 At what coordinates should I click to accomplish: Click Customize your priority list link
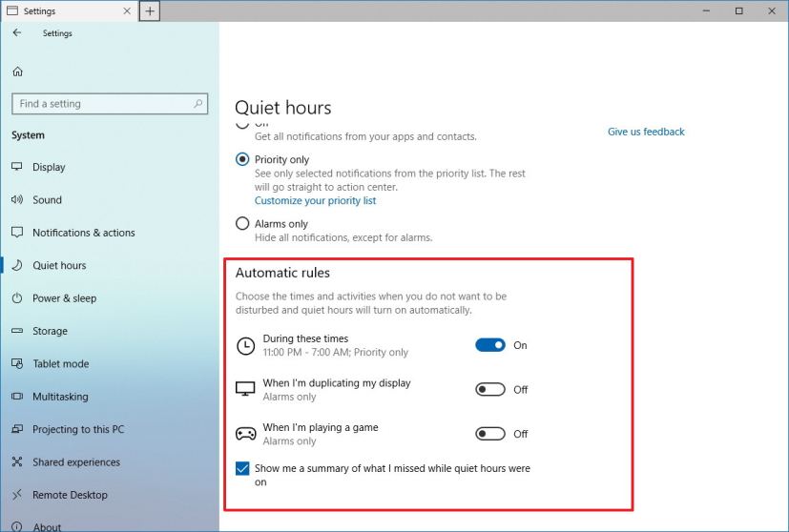tap(315, 200)
